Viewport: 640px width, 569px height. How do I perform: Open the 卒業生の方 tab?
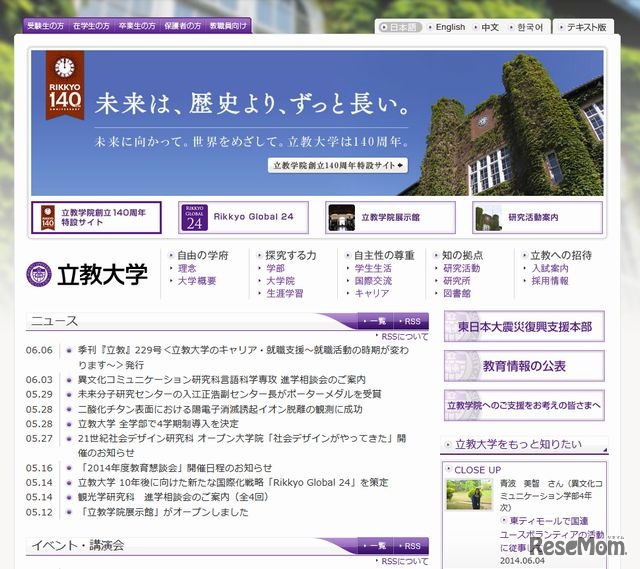(x=137, y=26)
